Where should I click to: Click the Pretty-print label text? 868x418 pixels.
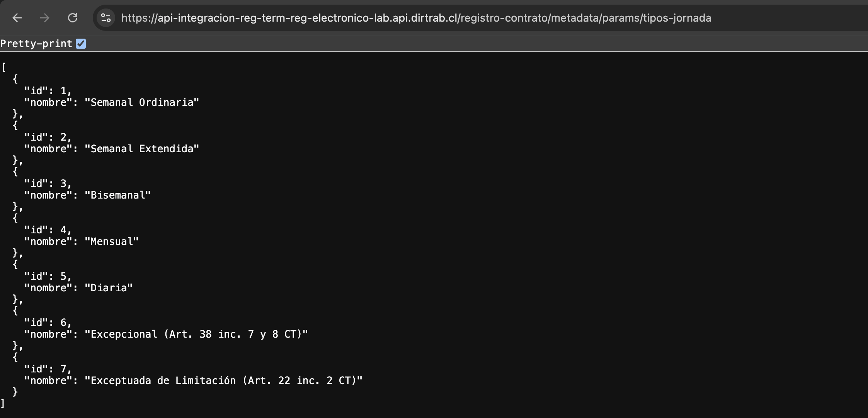tap(36, 44)
